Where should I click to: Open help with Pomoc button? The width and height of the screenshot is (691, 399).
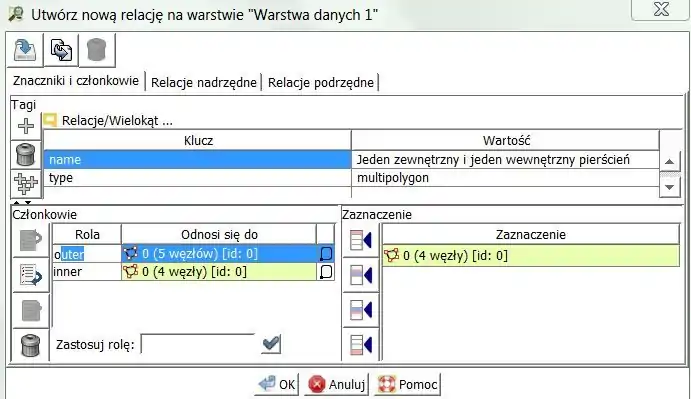click(408, 384)
